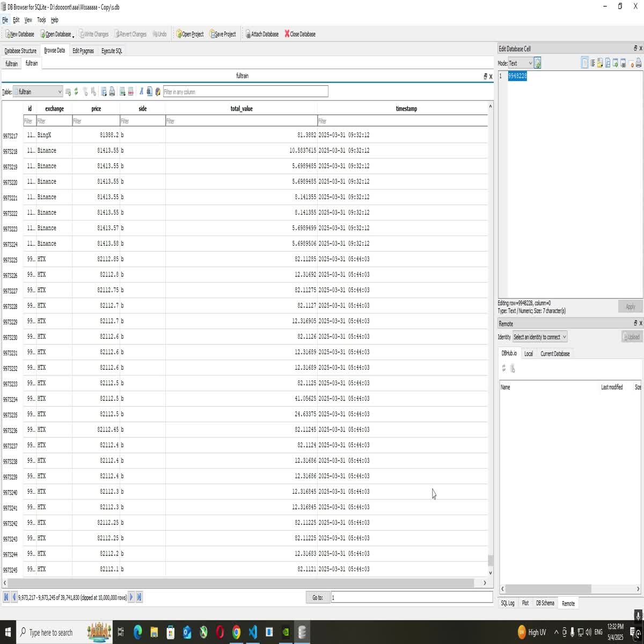644x644 pixels.
Task: Click the Open Database toolbar button
Action: tap(55, 34)
